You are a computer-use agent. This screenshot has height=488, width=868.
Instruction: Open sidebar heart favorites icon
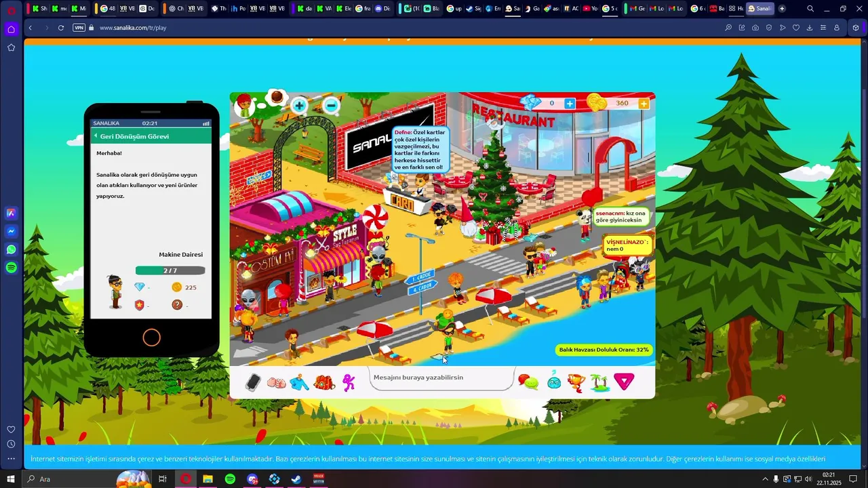click(11, 429)
